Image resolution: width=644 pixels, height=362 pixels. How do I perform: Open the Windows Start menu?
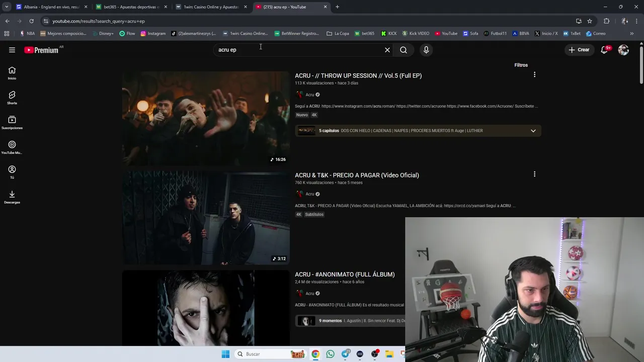(225, 354)
